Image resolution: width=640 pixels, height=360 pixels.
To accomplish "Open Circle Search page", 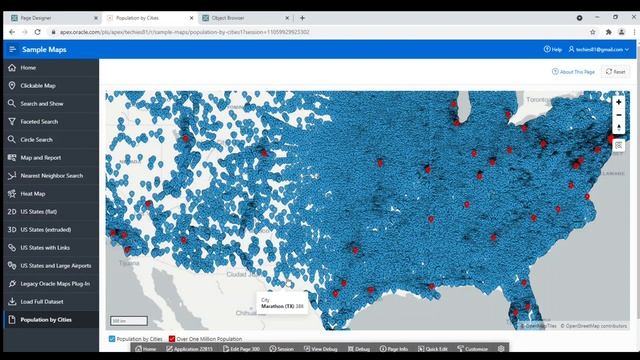I will click(x=51, y=140).
